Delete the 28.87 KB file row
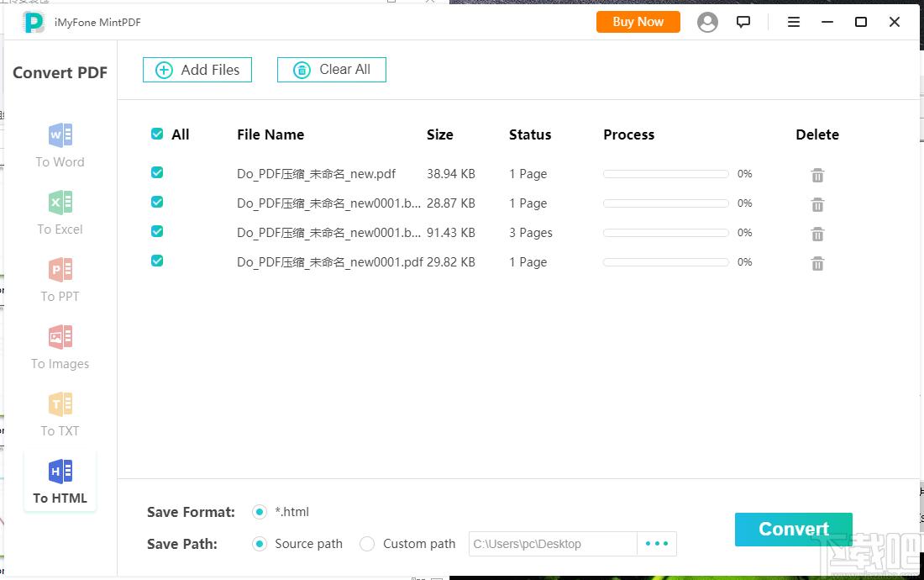The height and width of the screenshot is (580, 924). click(817, 204)
